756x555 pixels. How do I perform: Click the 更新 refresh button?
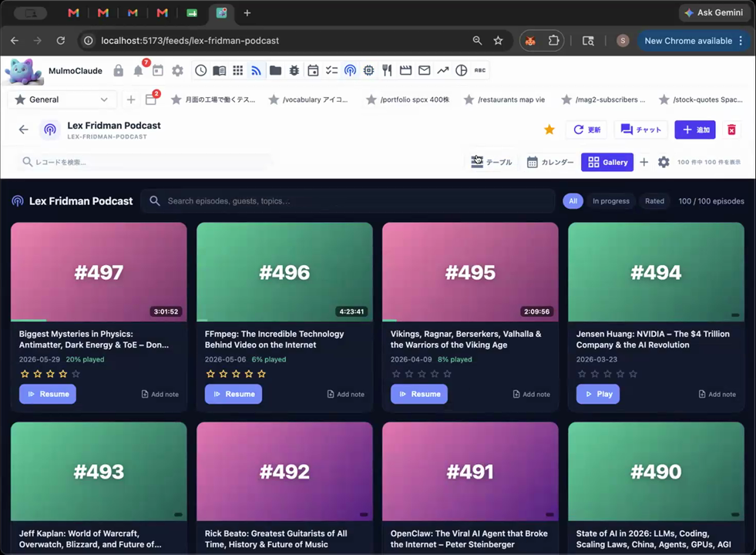pyautogui.click(x=586, y=129)
